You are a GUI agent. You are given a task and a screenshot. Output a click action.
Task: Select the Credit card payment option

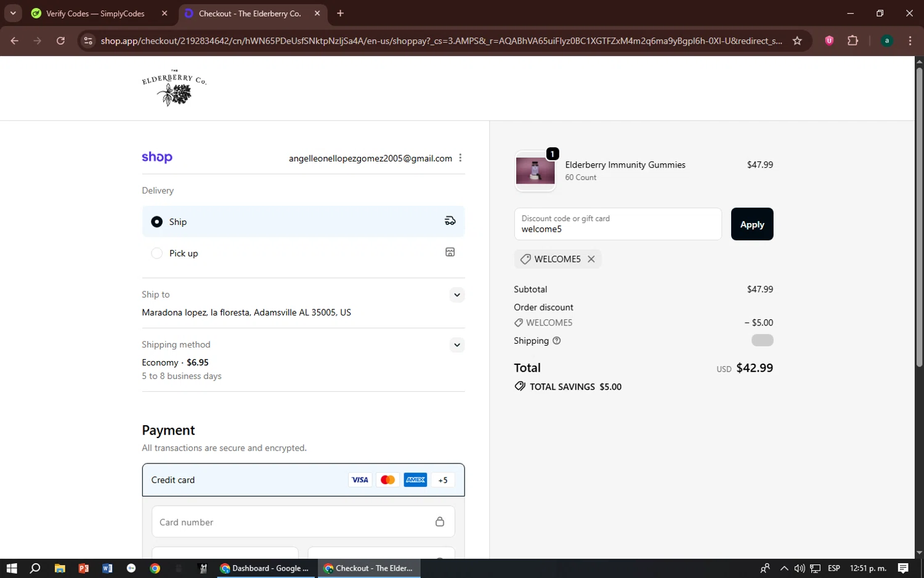click(x=303, y=480)
